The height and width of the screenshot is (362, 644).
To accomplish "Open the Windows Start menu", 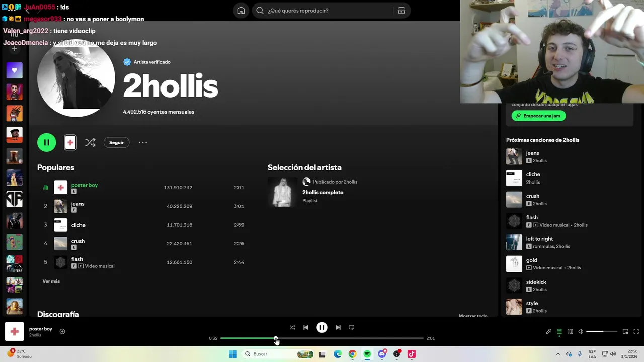I will click(233, 354).
